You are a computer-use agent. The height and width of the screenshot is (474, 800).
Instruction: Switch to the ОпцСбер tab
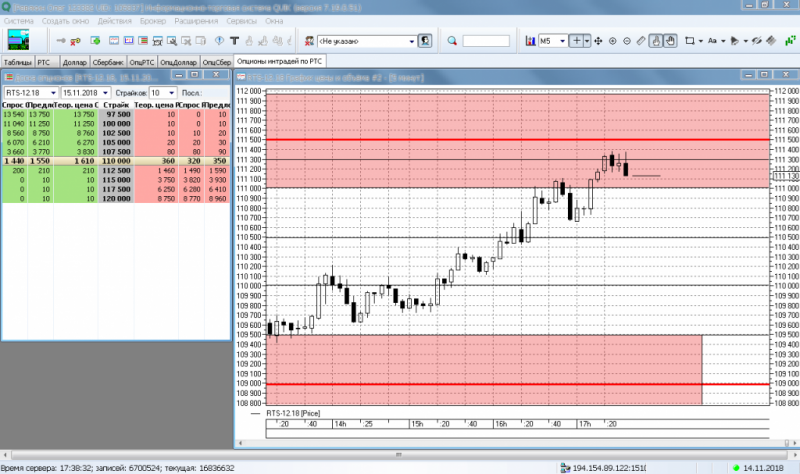(x=217, y=62)
